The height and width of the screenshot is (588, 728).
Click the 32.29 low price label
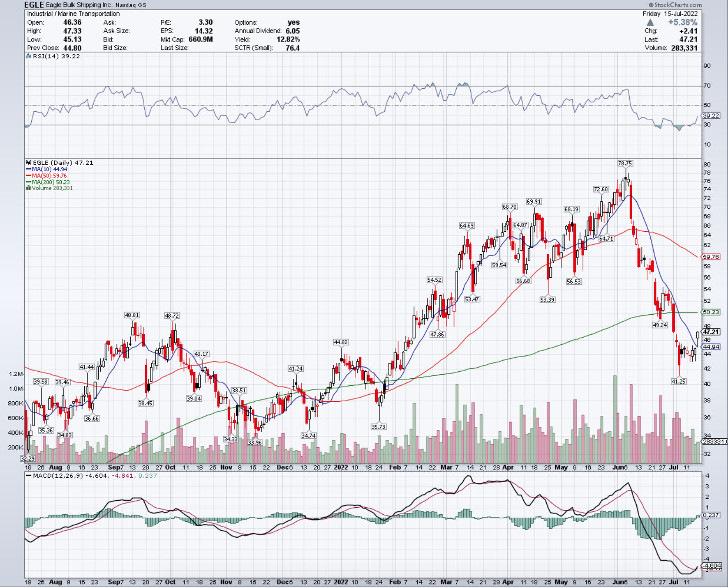click(x=27, y=459)
